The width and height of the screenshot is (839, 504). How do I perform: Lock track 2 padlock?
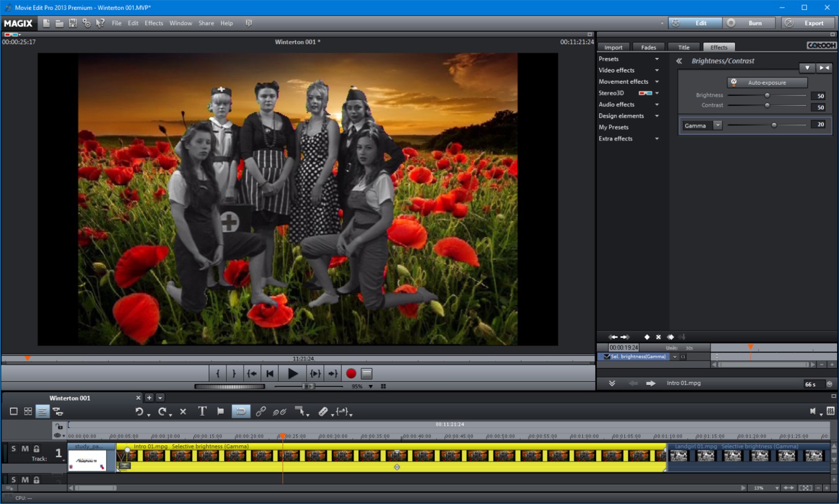pyautogui.click(x=36, y=480)
